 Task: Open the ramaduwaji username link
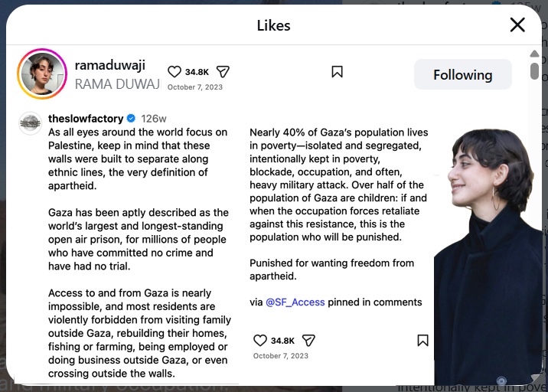pos(110,65)
